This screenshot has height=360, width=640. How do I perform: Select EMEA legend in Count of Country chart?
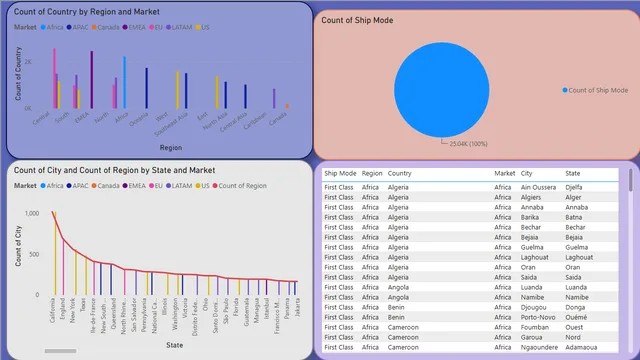point(134,27)
